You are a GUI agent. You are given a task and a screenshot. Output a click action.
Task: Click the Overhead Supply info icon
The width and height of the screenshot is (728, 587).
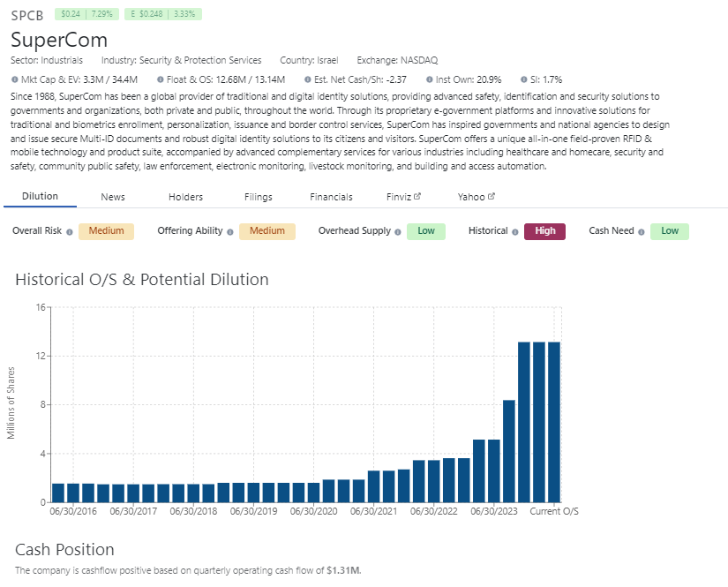coord(396,231)
